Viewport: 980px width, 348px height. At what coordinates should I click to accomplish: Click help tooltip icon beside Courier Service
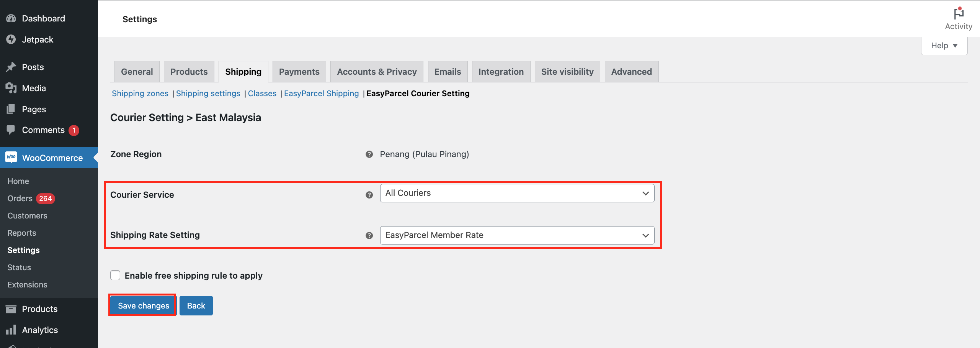(369, 195)
